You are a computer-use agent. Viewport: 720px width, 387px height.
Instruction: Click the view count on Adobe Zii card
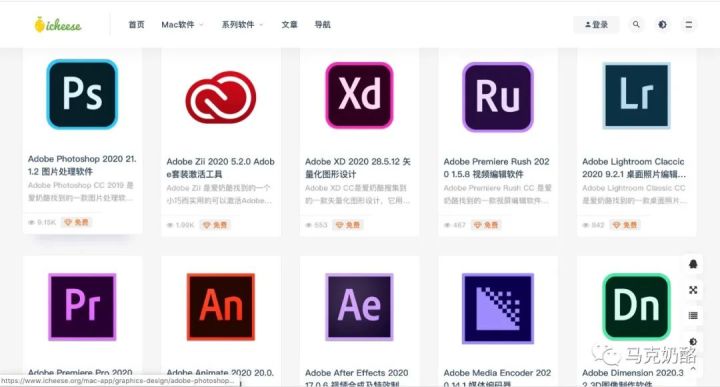[x=180, y=225]
